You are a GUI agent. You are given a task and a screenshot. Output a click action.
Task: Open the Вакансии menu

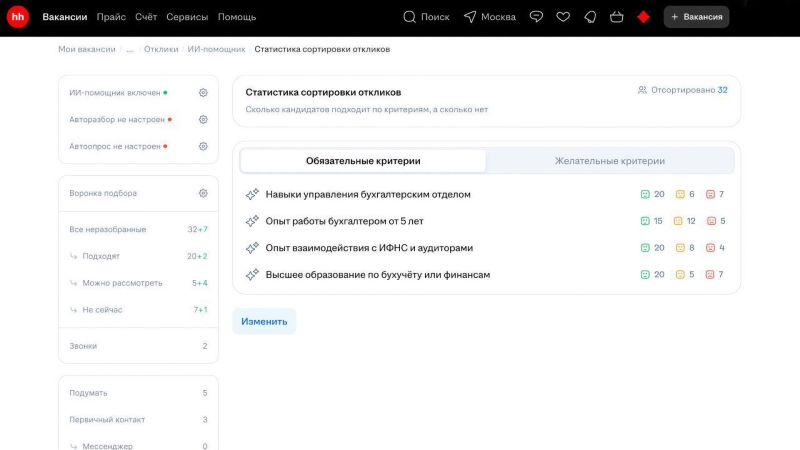(x=65, y=17)
